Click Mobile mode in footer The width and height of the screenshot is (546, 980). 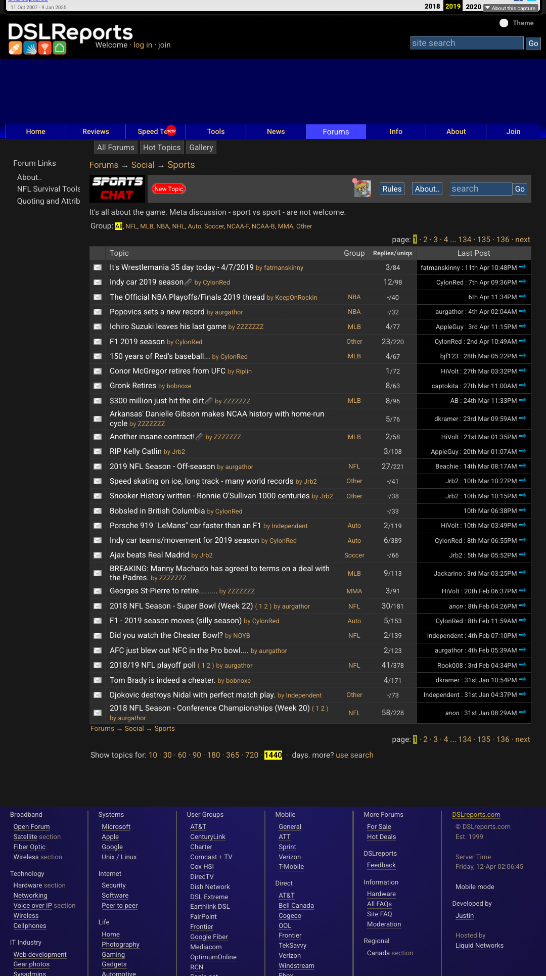point(475,887)
